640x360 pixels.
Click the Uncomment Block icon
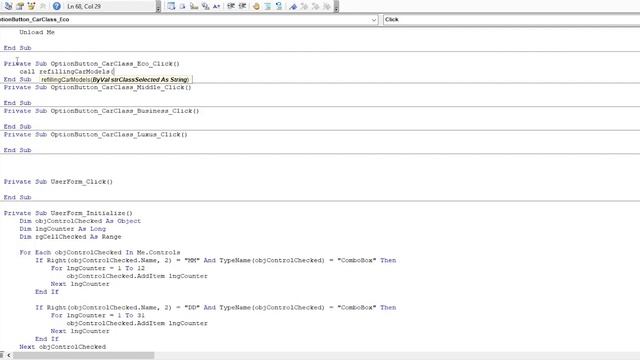(x=279, y=6)
